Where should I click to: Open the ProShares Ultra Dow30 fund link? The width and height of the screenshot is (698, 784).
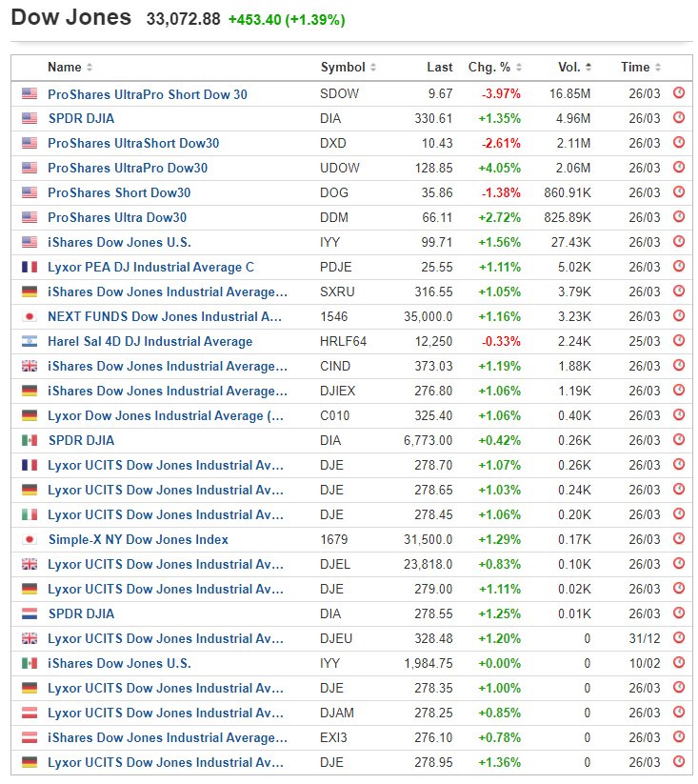point(117,218)
